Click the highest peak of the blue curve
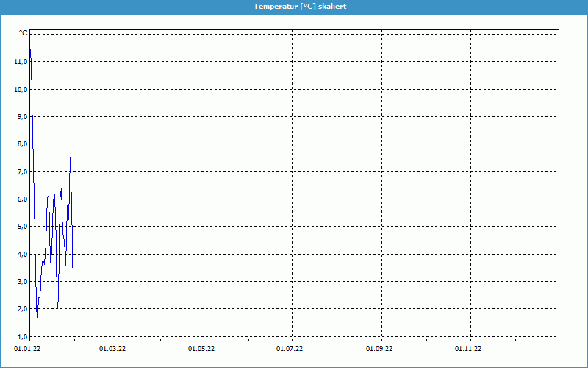The image size is (588, 368). (x=30, y=49)
